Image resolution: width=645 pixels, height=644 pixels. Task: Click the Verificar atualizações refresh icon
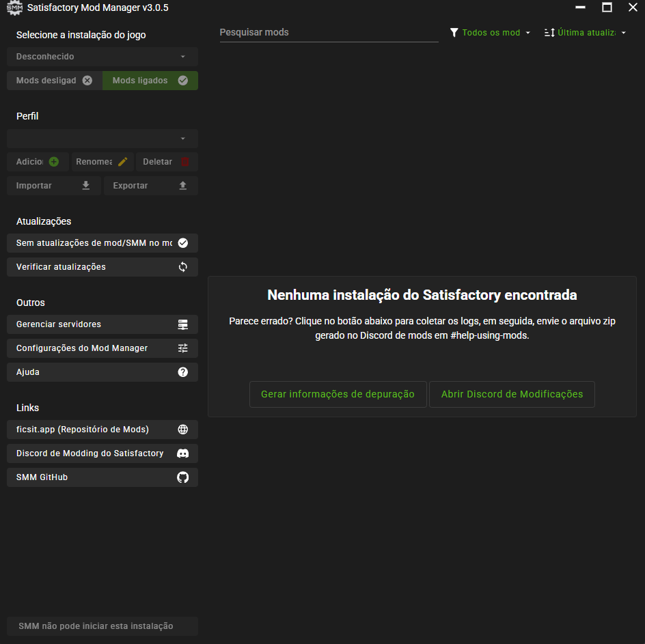coord(182,266)
